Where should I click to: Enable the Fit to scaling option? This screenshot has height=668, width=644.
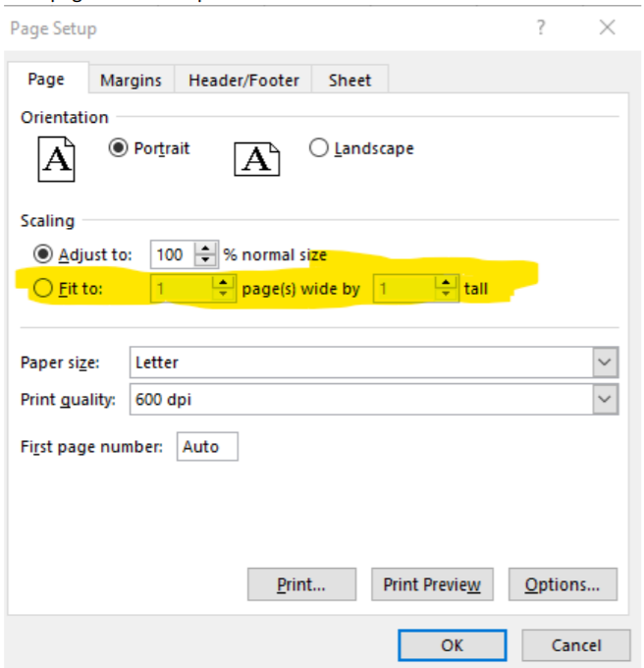43,289
